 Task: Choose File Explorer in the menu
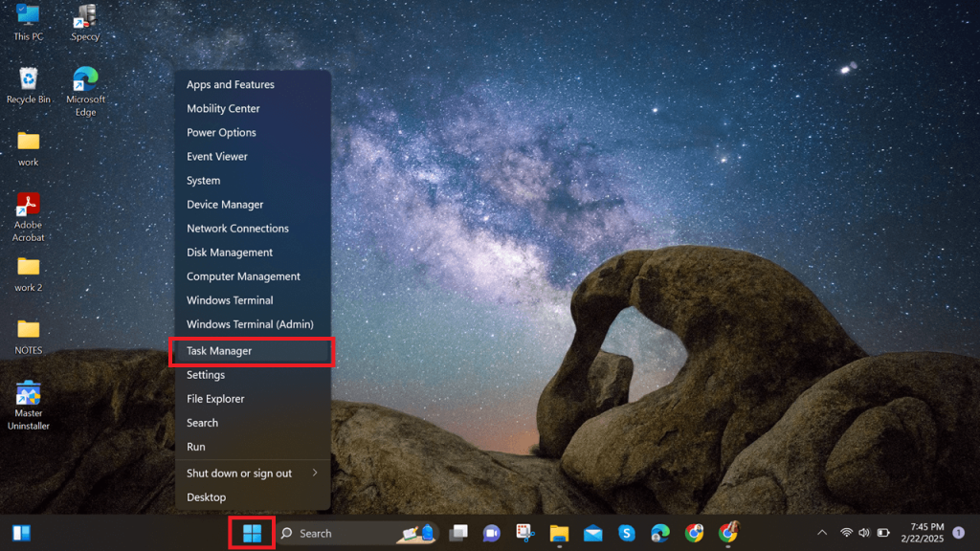point(253,399)
